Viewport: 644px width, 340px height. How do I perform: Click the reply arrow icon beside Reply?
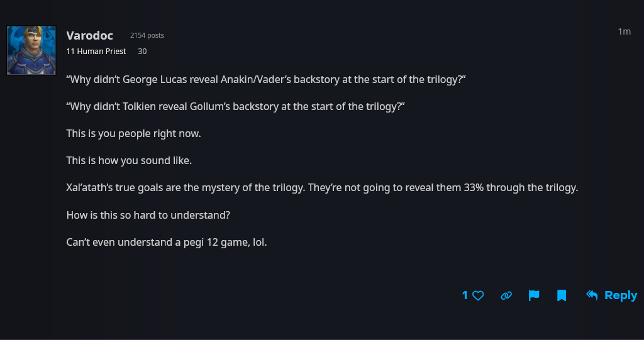point(592,295)
